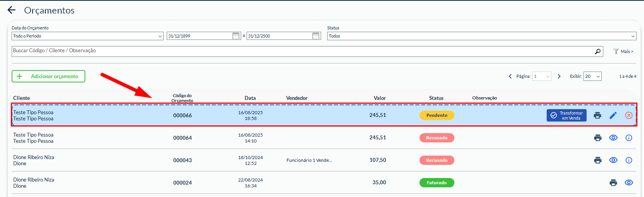Click the search magnifier icon

[x=597, y=51]
